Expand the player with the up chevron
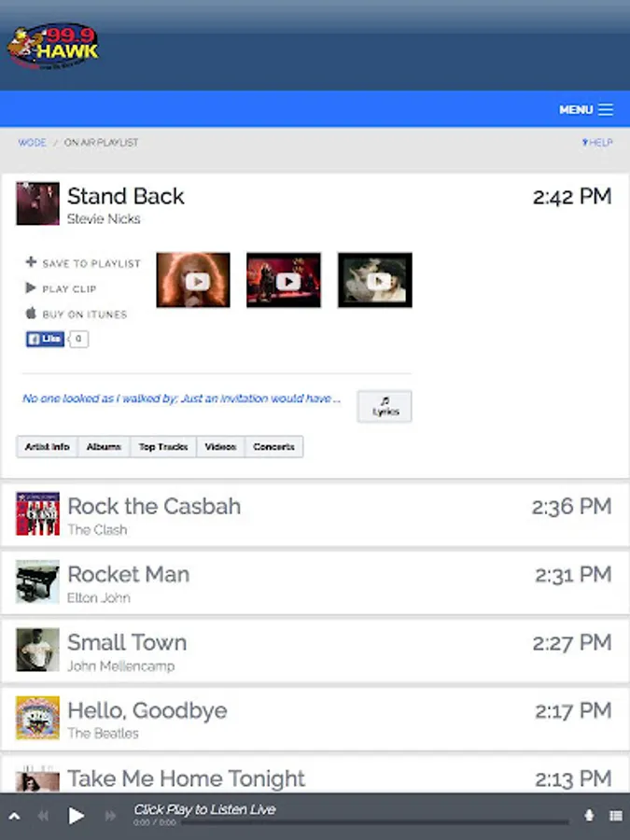The width and height of the screenshot is (630, 840). pyautogui.click(x=14, y=817)
